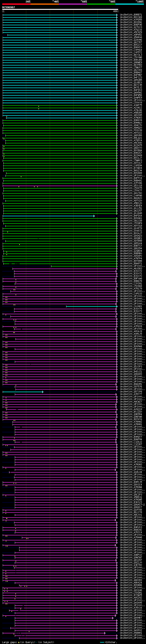Viewport: 146px width, 644px height.
Task: Select hit label UniRef100_A3BXE4
Action: 131,206
